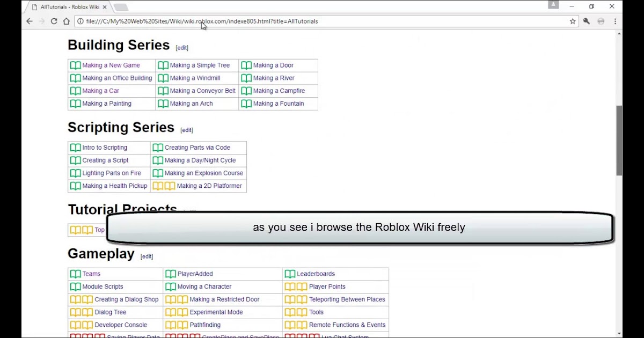The width and height of the screenshot is (644, 338).
Task: Click the scrollbar up arrow
Action: click(619, 33)
